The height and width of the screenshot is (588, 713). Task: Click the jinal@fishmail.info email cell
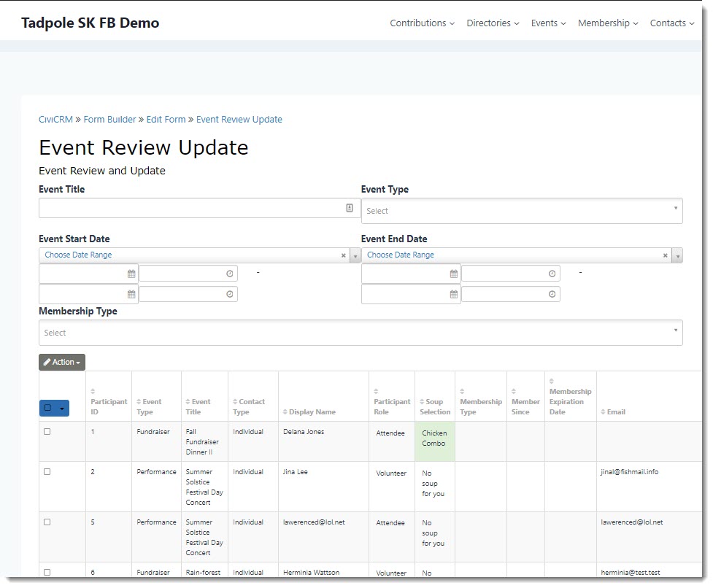(629, 472)
